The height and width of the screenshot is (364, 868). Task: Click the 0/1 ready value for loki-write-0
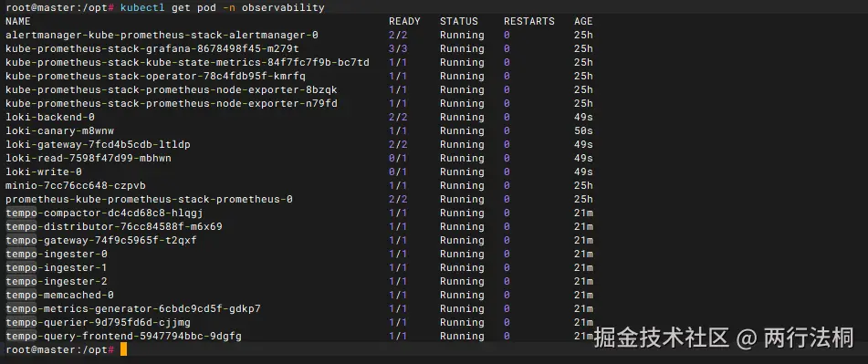pyautogui.click(x=398, y=172)
